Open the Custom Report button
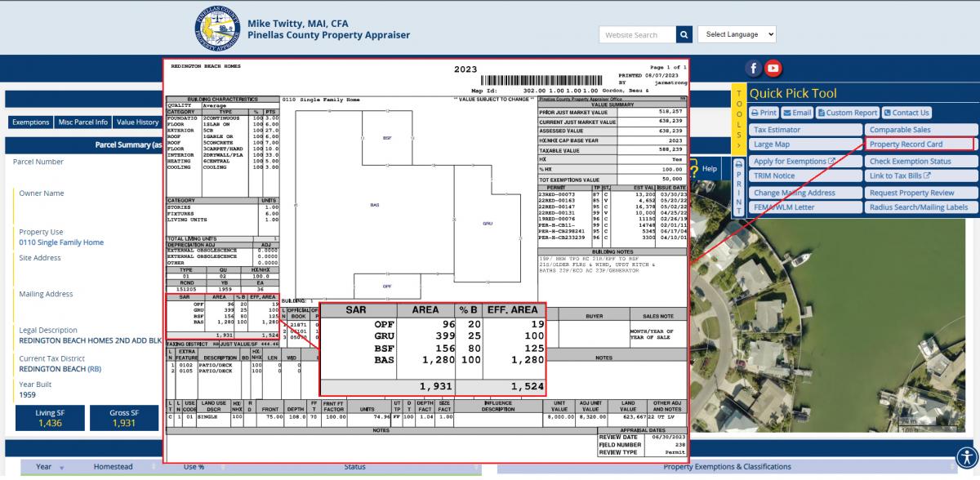Viewport: 980px width, 480px height. point(848,113)
